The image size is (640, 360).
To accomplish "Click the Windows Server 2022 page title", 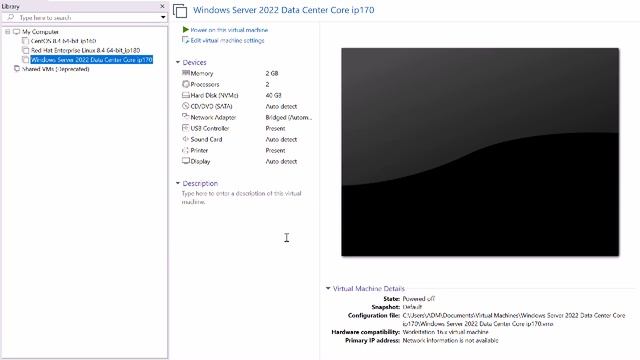I will 284,10.
